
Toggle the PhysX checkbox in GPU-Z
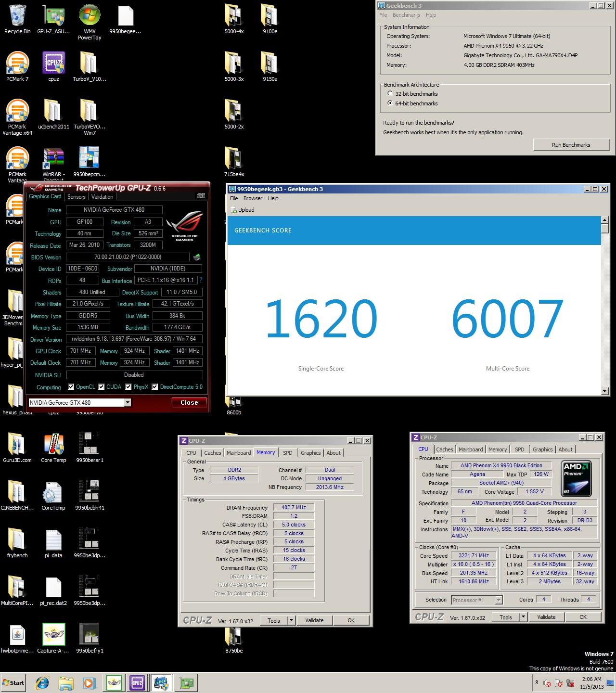click(128, 387)
